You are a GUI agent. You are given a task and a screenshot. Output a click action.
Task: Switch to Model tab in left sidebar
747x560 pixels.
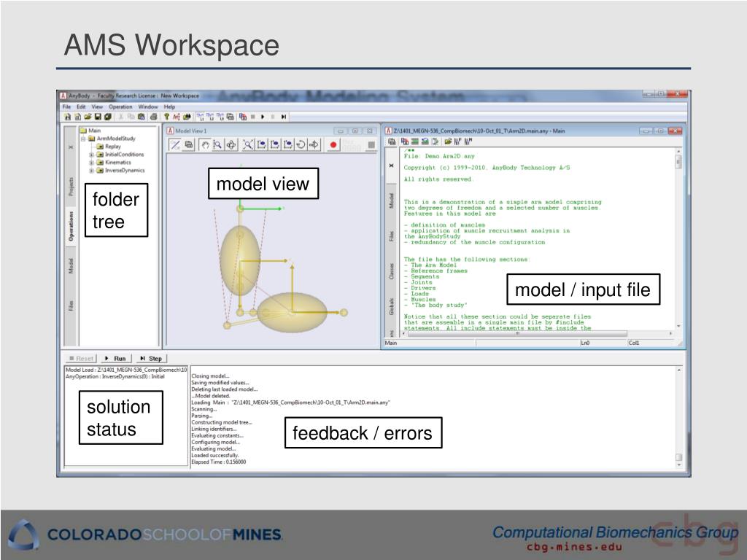pyautogui.click(x=71, y=266)
